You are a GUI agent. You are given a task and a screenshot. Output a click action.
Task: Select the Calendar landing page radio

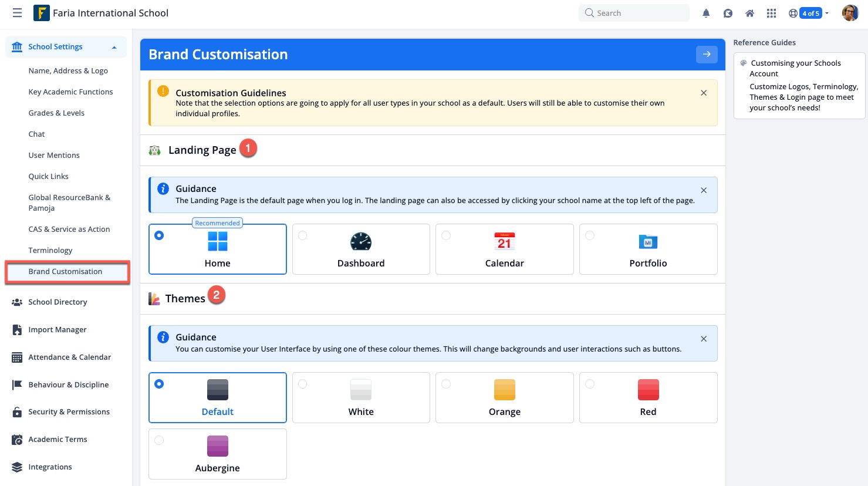pos(446,235)
